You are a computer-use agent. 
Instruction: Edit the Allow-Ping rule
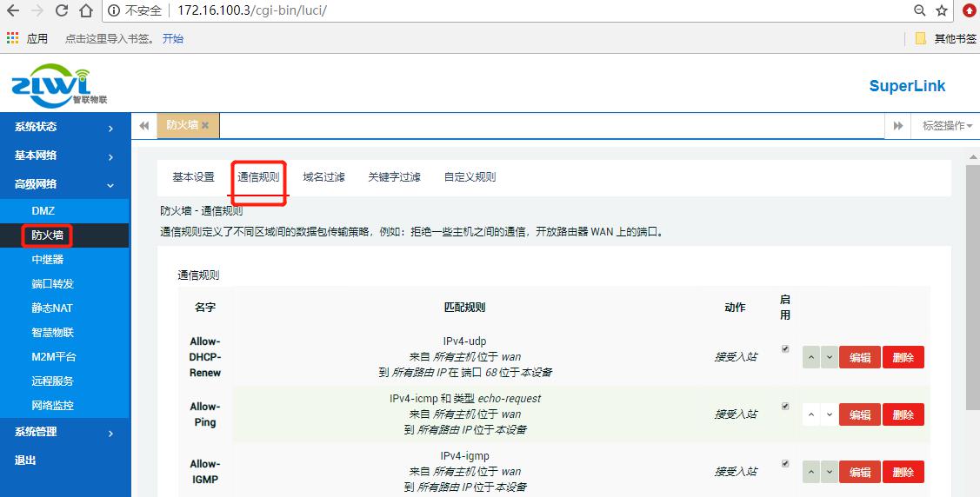(x=860, y=414)
